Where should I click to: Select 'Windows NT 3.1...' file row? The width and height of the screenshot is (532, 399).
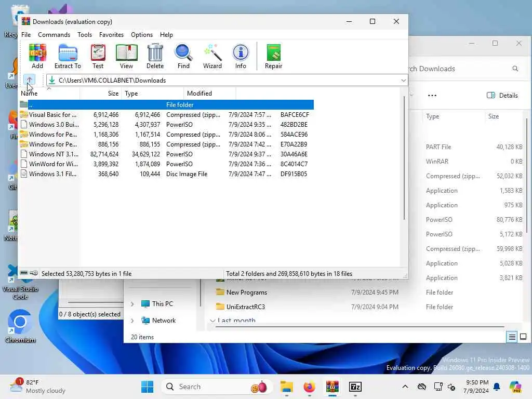167,154
